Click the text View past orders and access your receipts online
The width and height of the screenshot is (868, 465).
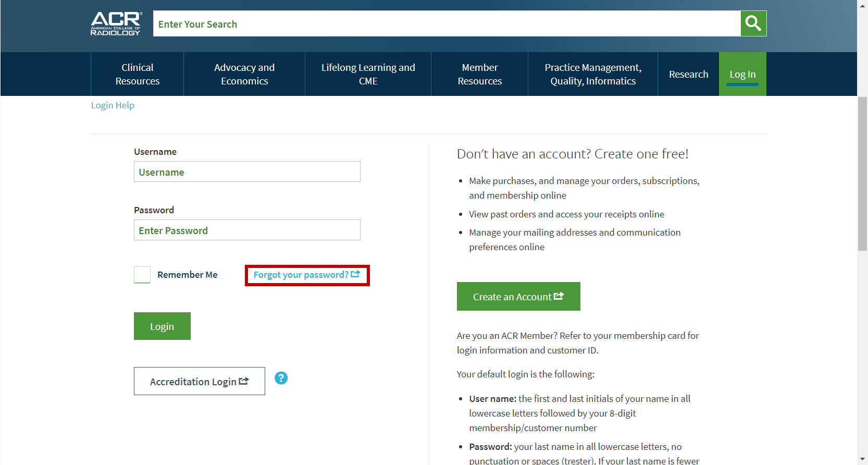(566, 214)
